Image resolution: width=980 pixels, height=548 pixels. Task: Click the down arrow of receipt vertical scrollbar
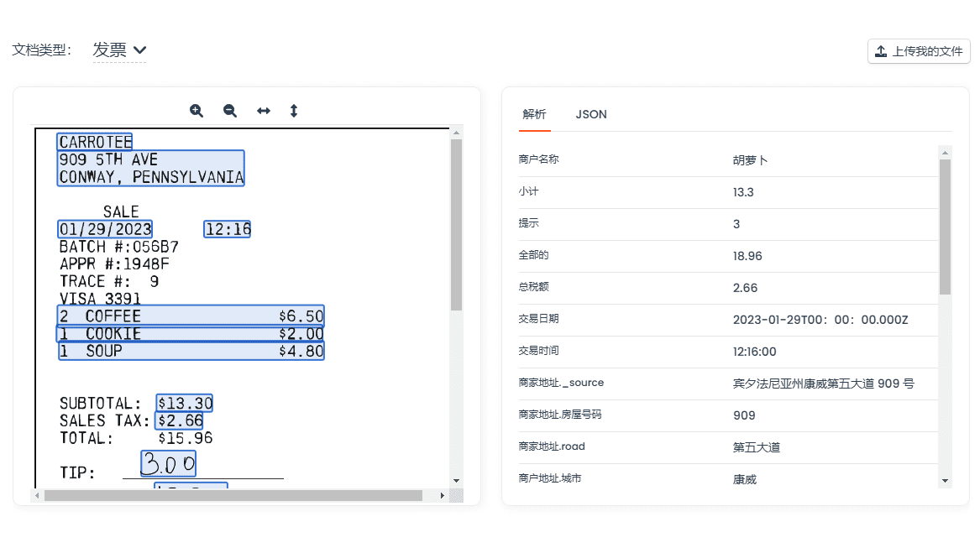click(x=456, y=481)
